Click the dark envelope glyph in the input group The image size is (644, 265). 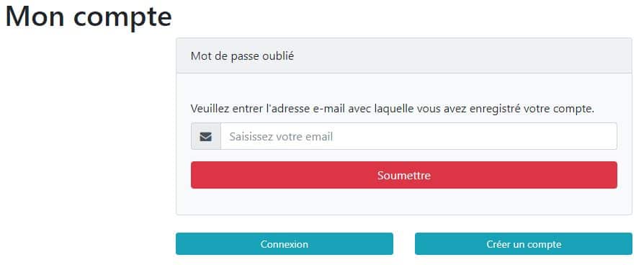tap(206, 136)
